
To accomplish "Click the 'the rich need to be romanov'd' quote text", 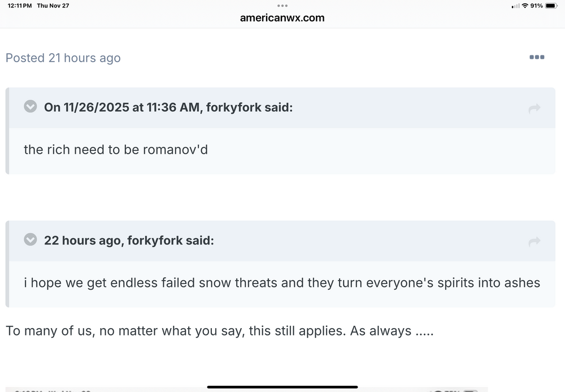I will click(116, 150).
